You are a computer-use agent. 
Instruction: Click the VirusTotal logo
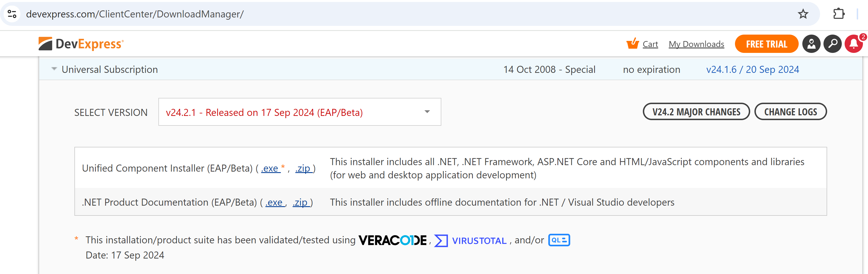[470, 241]
